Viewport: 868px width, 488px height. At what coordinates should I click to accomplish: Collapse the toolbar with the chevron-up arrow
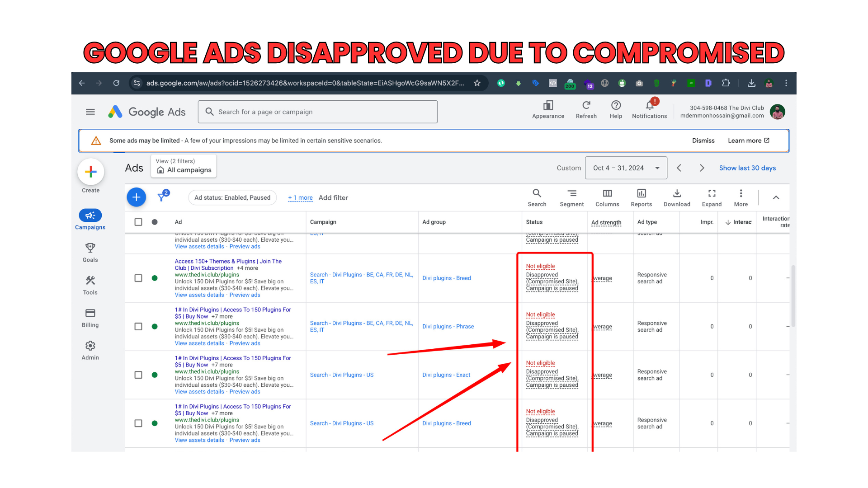tap(776, 197)
